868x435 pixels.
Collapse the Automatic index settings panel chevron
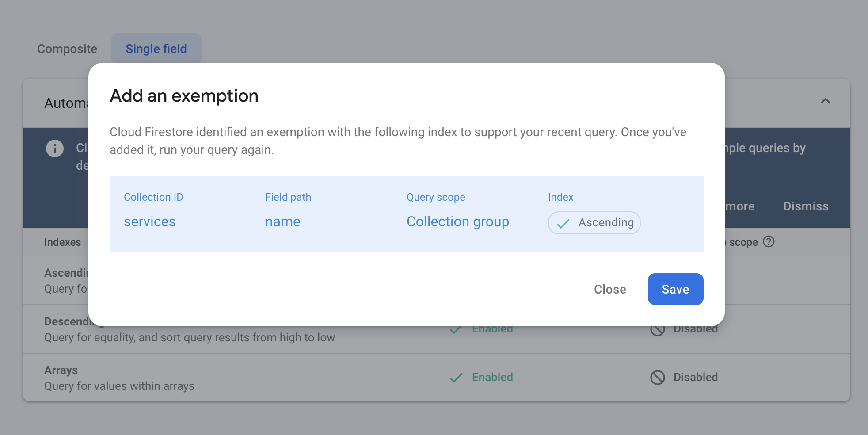pyautogui.click(x=825, y=101)
